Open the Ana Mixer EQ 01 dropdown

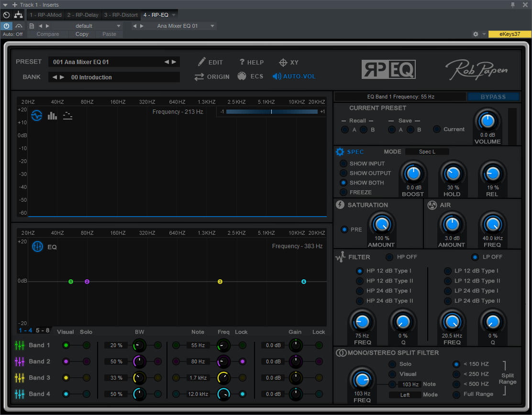coord(212,26)
